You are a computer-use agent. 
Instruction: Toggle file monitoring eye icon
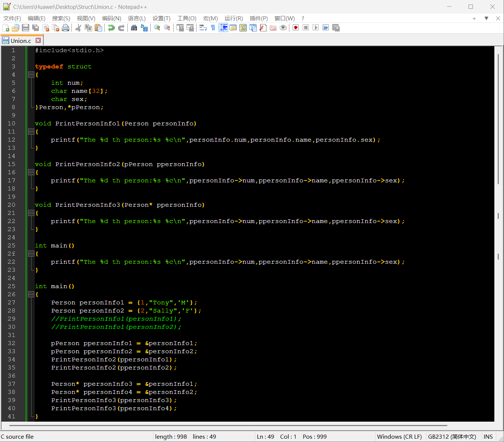(x=283, y=28)
